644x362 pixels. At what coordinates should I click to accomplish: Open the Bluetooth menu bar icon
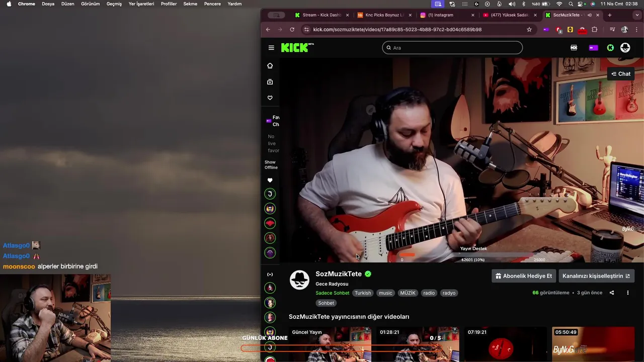click(523, 4)
